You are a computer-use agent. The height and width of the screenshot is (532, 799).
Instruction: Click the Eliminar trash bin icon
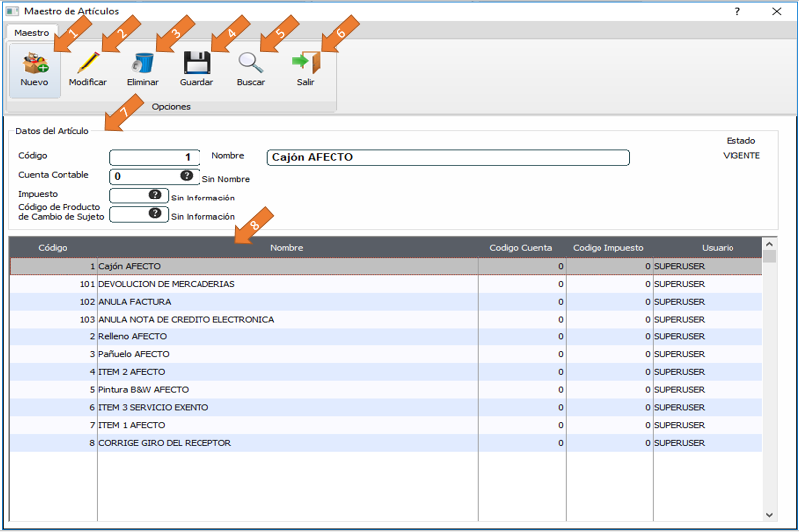point(143,64)
